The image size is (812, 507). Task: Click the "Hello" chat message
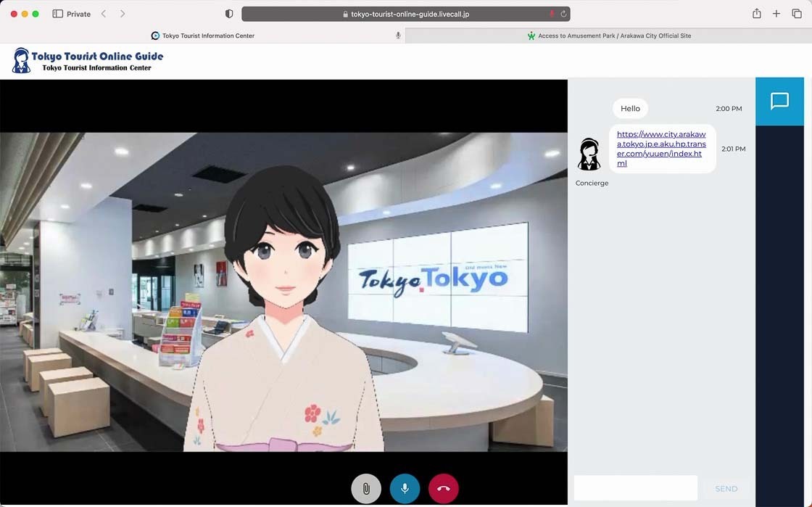630,109
